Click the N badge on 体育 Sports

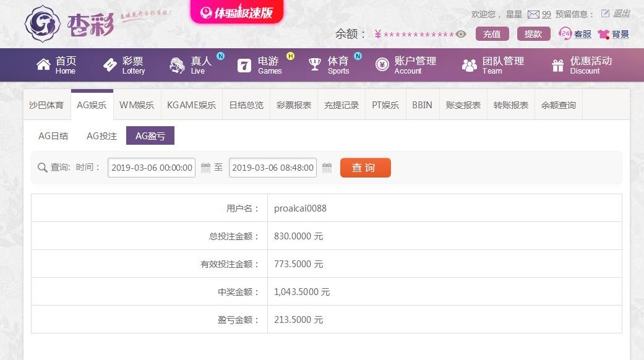pos(358,56)
